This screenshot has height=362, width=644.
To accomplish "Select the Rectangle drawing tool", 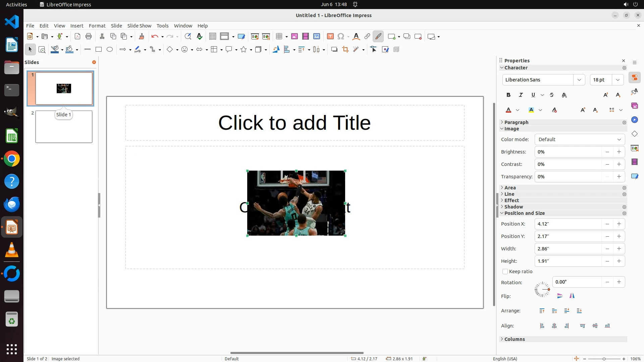I will (98, 50).
